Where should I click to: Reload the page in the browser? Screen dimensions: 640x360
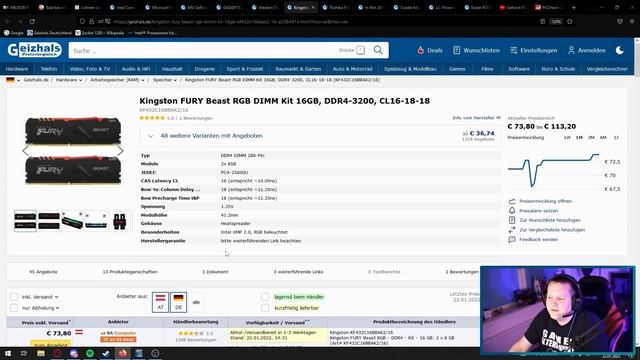[x=32, y=21]
